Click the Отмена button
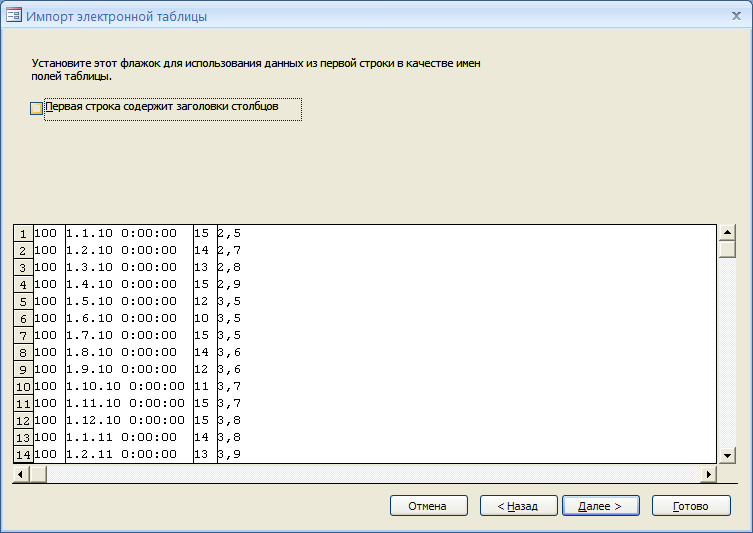Screen dimensions: 753x533 coord(428,506)
